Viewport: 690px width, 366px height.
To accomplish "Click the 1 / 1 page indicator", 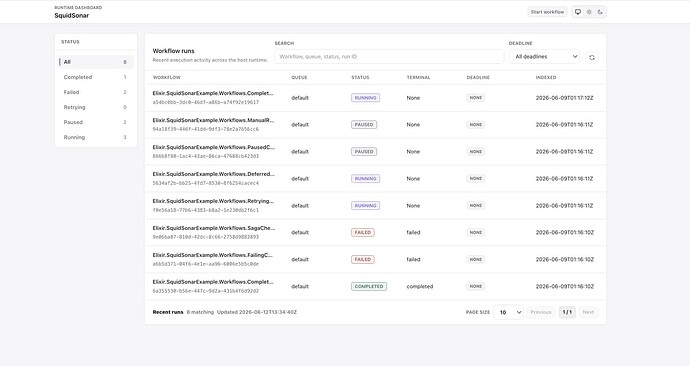I will pyautogui.click(x=567, y=312).
